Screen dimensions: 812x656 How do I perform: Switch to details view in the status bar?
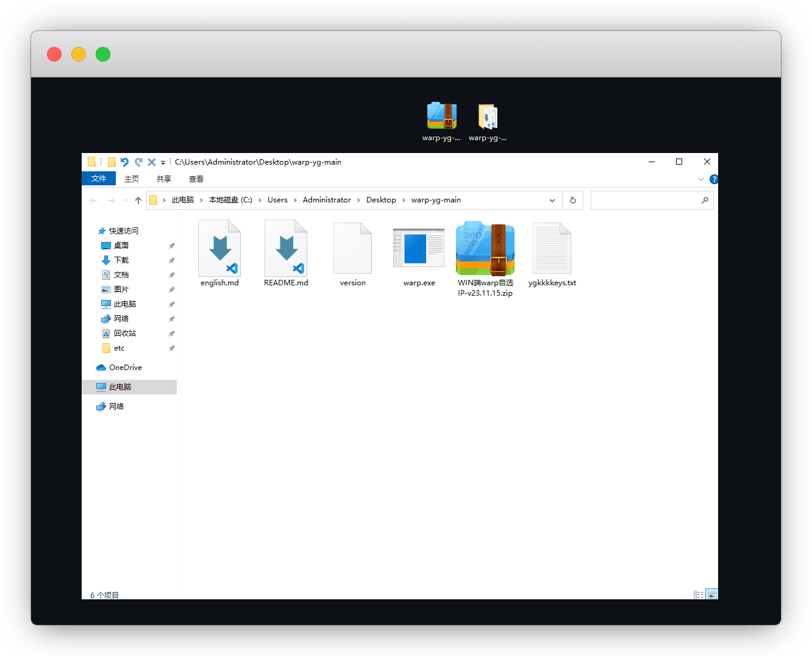(x=699, y=594)
